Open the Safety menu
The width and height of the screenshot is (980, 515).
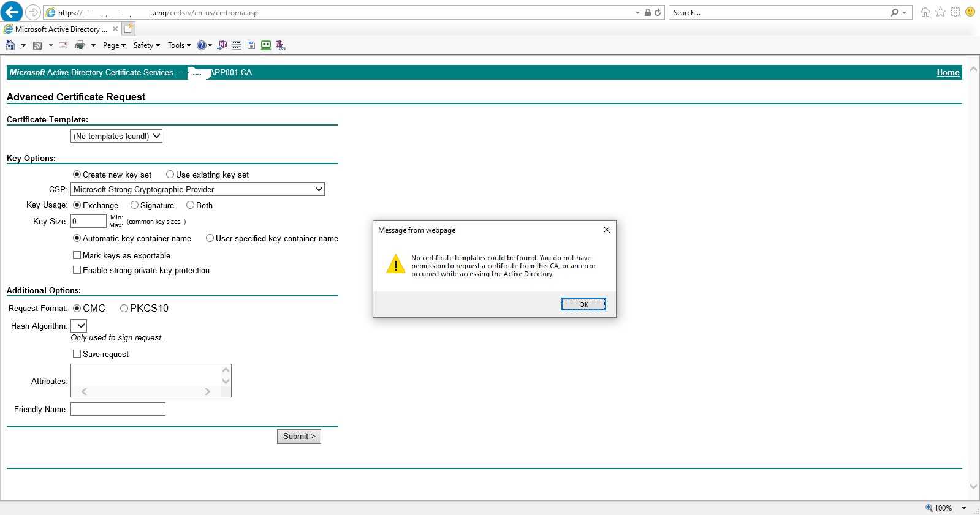coord(146,45)
